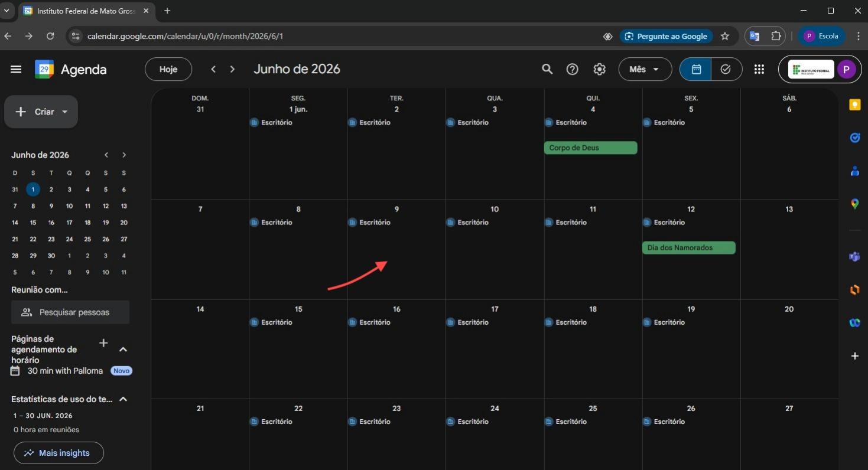Viewport: 868px width, 470px height.
Task: Collapse Estatísticas de uso section
Action: (x=123, y=399)
